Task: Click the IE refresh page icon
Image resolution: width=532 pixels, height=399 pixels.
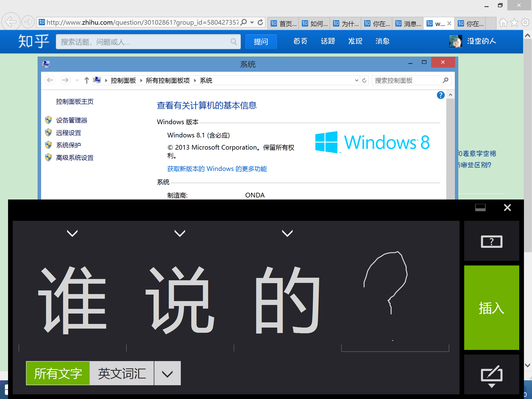Action: point(260,23)
